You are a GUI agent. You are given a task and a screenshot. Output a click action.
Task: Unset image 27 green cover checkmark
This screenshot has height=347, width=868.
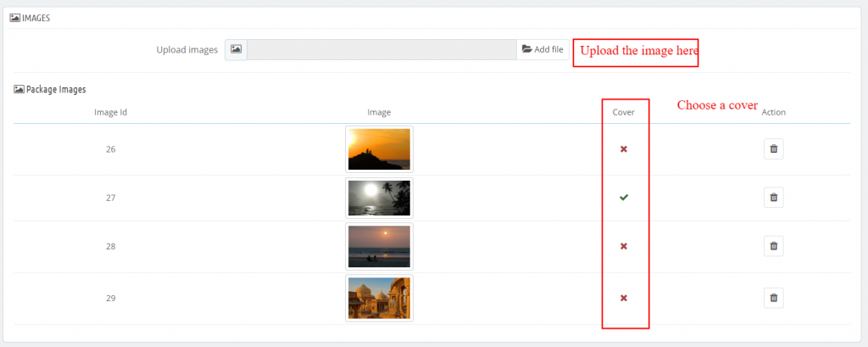point(623,198)
